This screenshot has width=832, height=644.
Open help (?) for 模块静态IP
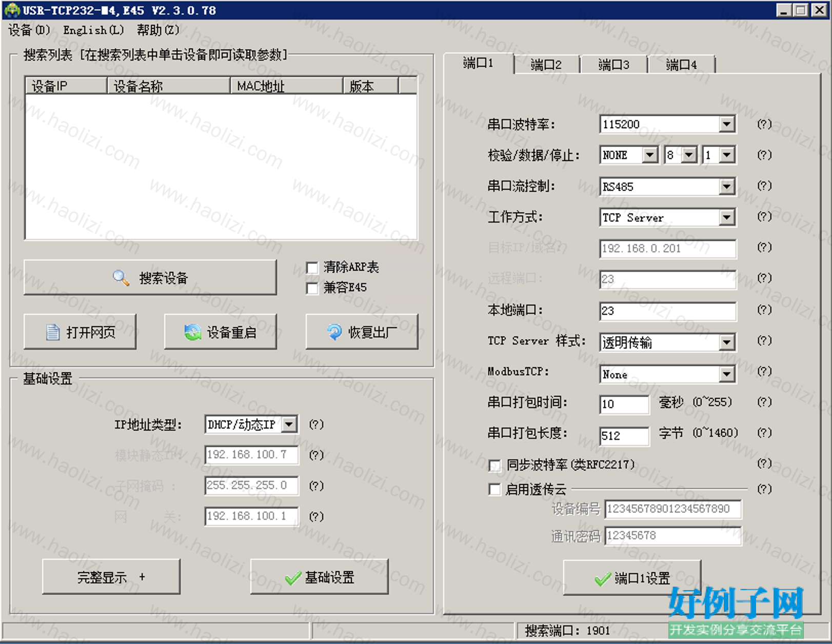[316, 455]
